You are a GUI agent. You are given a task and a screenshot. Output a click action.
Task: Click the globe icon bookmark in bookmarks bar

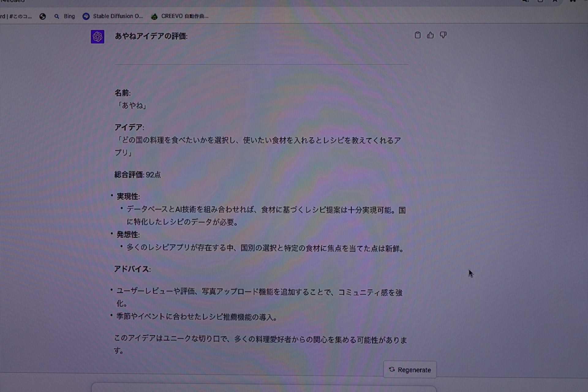coord(43,17)
